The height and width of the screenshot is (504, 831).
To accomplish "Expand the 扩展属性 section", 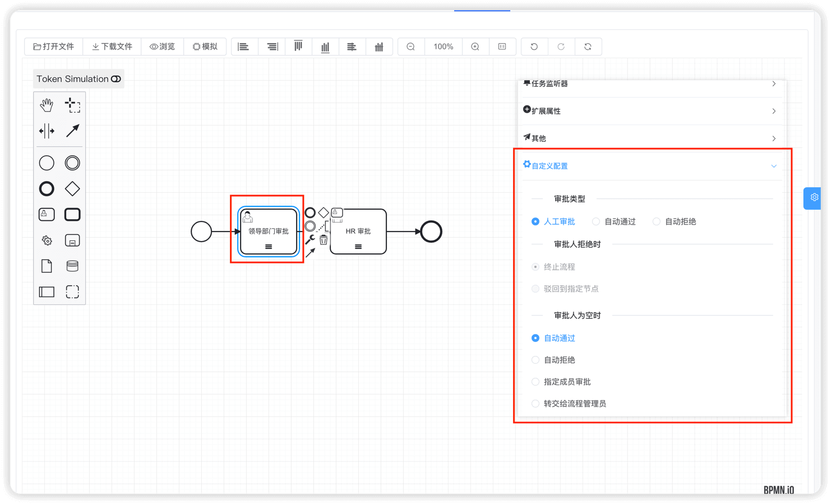I will [x=650, y=111].
